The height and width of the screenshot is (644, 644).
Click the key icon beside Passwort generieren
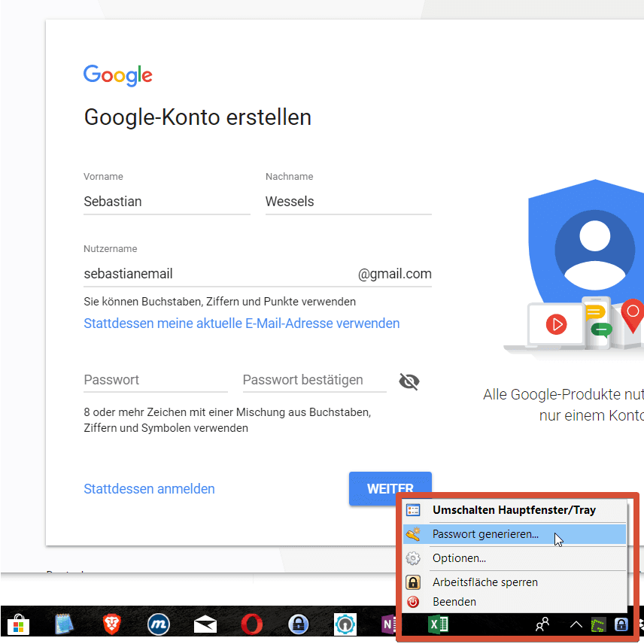413,534
